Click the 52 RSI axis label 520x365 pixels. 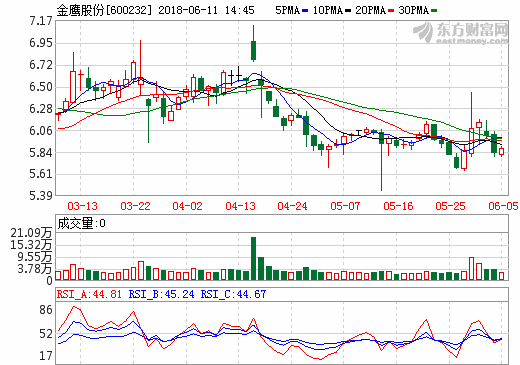tap(46, 334)
